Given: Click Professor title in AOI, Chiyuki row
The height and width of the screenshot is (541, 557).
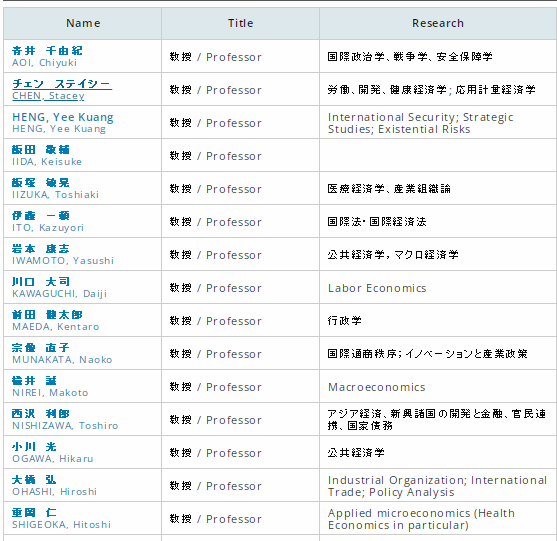Looking at the screenshot, I should coord(215,57).
